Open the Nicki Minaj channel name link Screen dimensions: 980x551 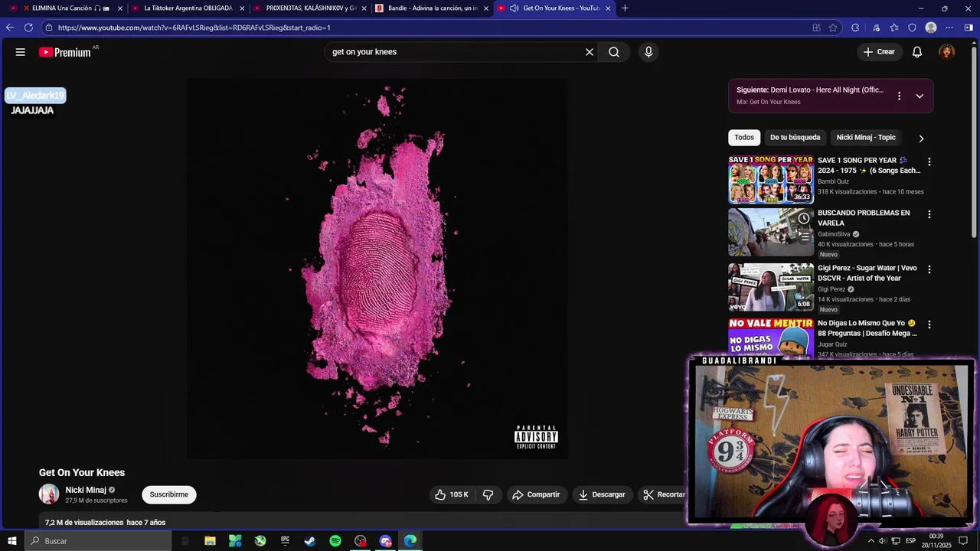click(x=86, y=490)
